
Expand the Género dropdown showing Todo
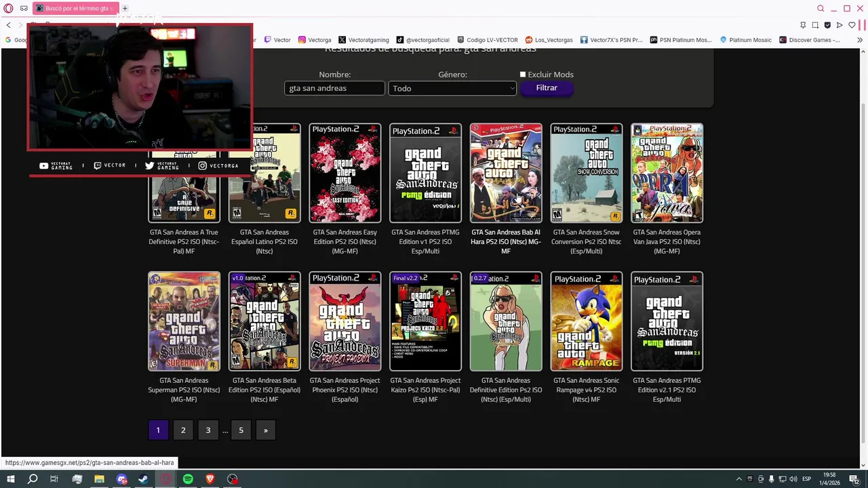pos(452,88)
